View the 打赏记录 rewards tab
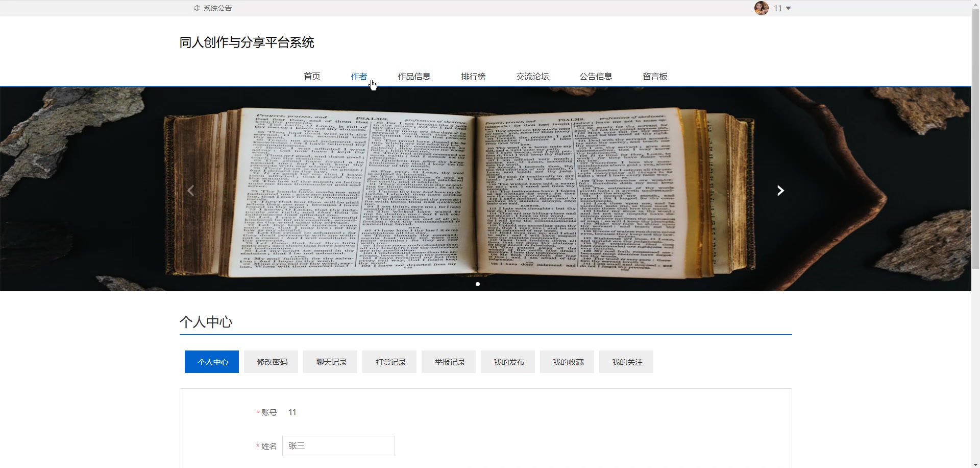This screenshot has width=980, height=468. (x=389, y=361)
